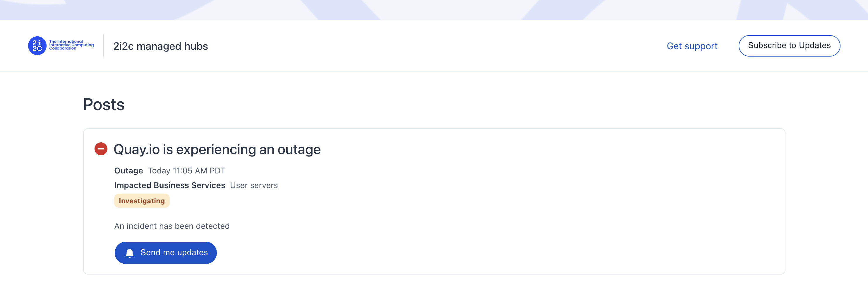The height and width of the screenshot is (300, 868).
Task: Click the 2i2c managed hubs page title
Action: (x=160, y=46)
